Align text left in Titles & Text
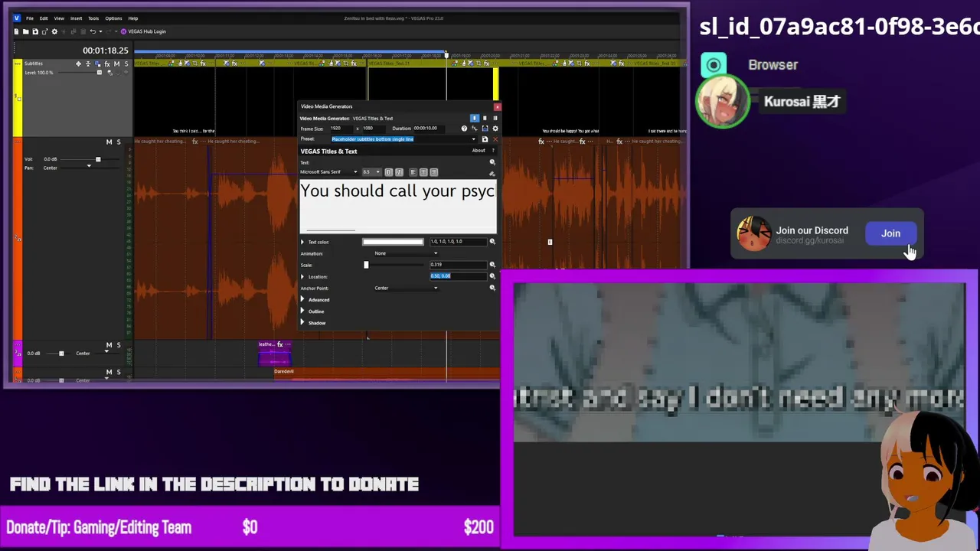980x551 pixels. [413, 172]
